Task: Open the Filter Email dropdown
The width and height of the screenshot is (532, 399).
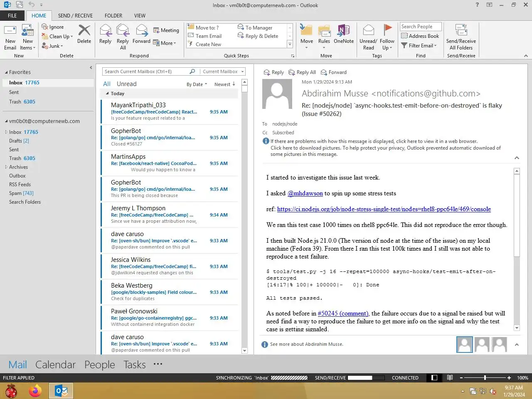Action: pos(419,46)
